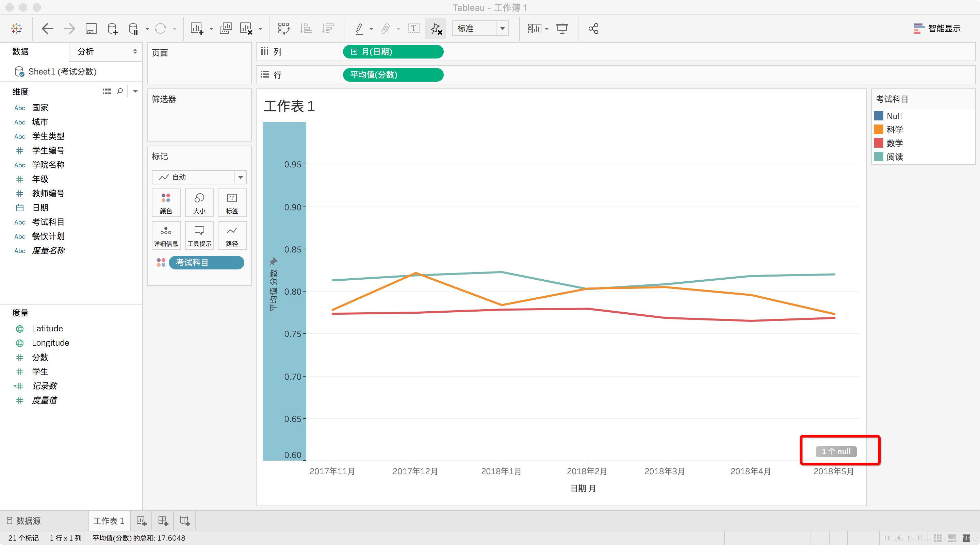Click the 智能显示 button
This screenshot has width=980, height=545.
click(x=937, y=29)
